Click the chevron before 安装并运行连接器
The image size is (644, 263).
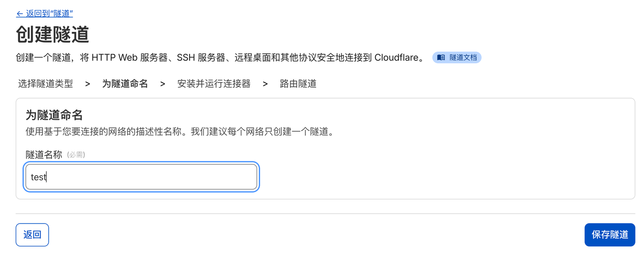(163, 84)
